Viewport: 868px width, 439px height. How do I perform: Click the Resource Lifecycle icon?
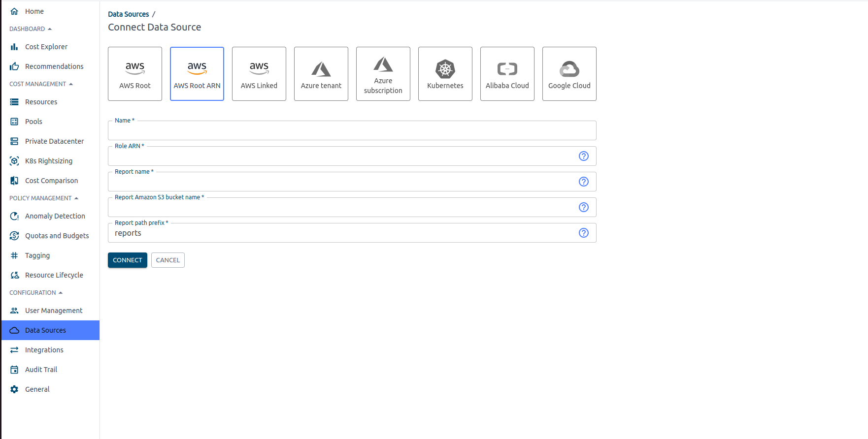coord(14,275)
